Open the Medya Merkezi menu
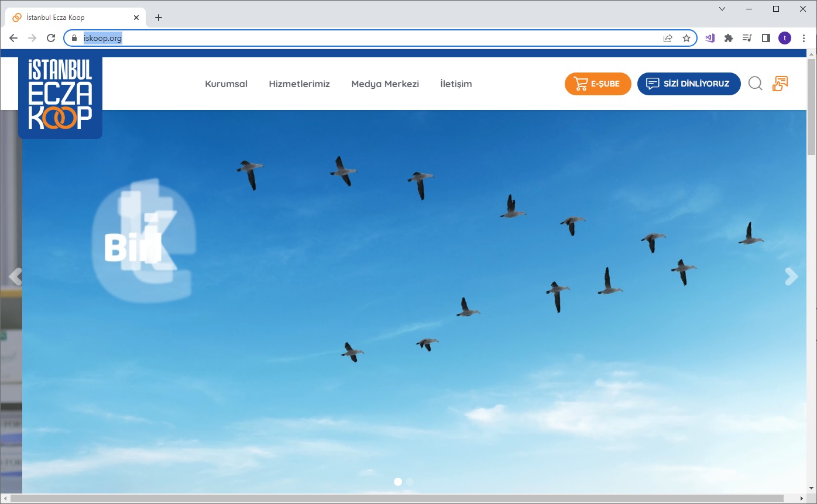 click(x=385, y=84)
